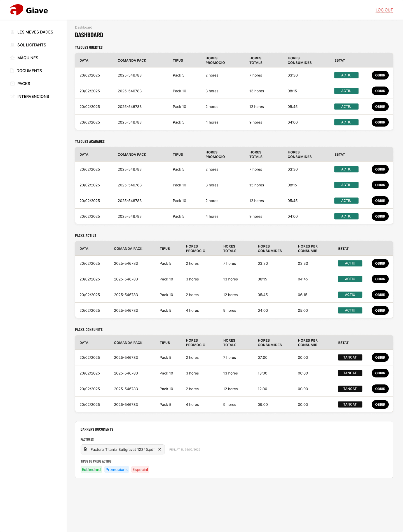Screen dimensions: 403x532
Task: Click the Giave logo icon
Action: tap(17, 10)
